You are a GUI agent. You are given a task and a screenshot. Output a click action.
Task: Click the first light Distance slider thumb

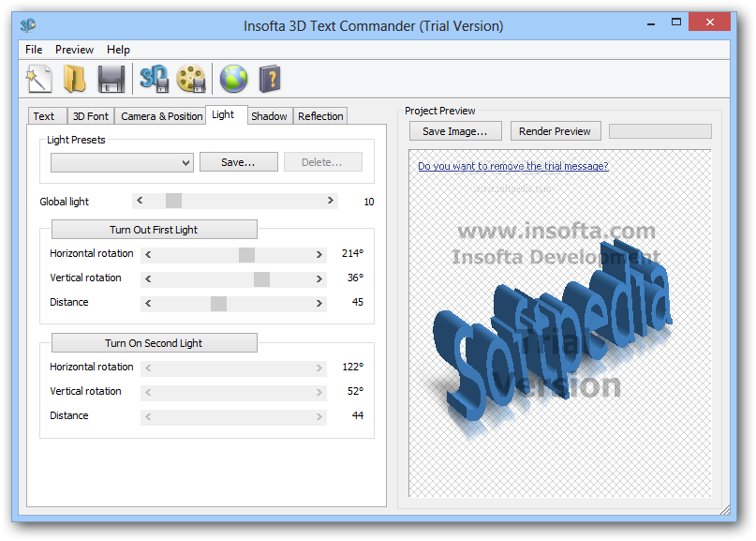219,304
